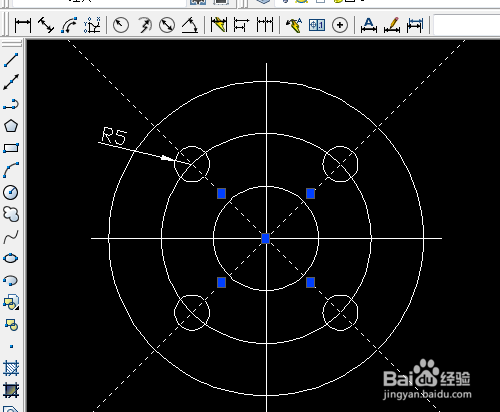Choose the Diameter dimension tool
Screen dimensions: 500x412
tap(167, 25)
